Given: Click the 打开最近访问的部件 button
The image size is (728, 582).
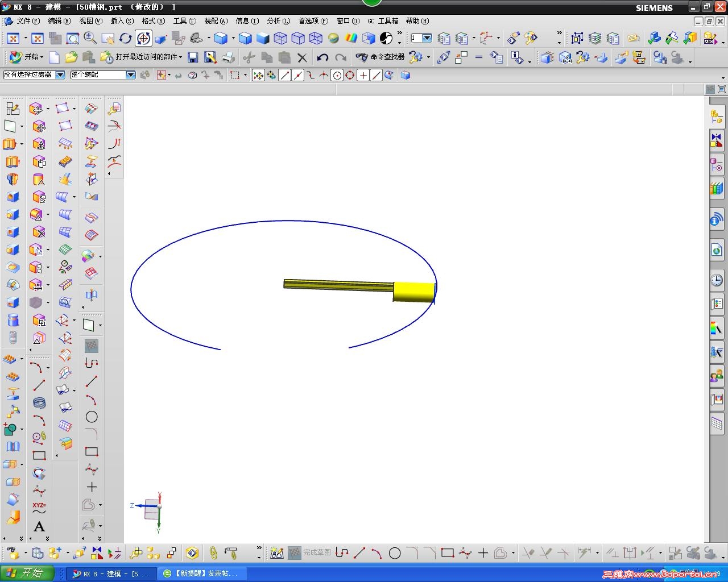Looking at the screenshot, I should point(140,57).
